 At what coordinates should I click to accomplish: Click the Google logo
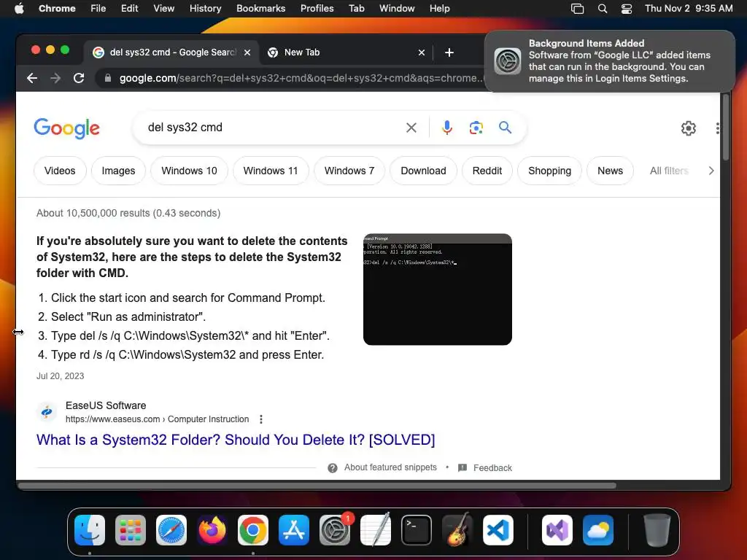[66, 128]
